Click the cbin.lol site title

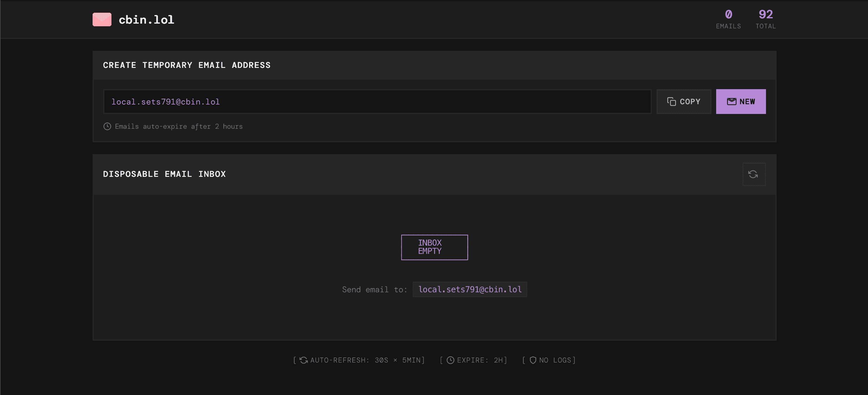click(x=146, y=19)
